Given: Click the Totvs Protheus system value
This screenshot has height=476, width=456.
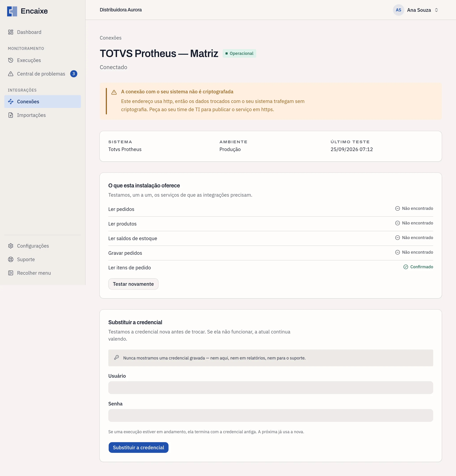Looking at the screenshot, I should click(x=125, y=149).
